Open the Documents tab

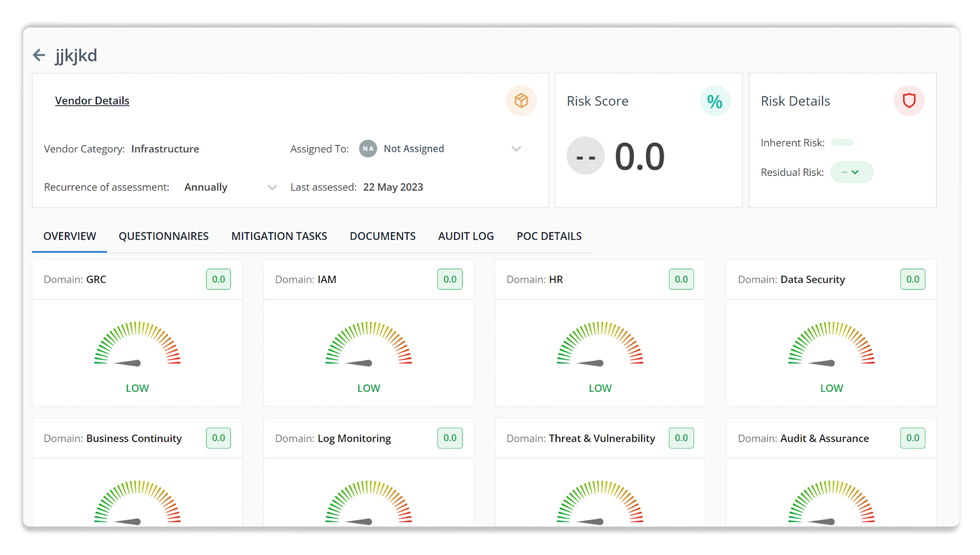coord(382,236)
